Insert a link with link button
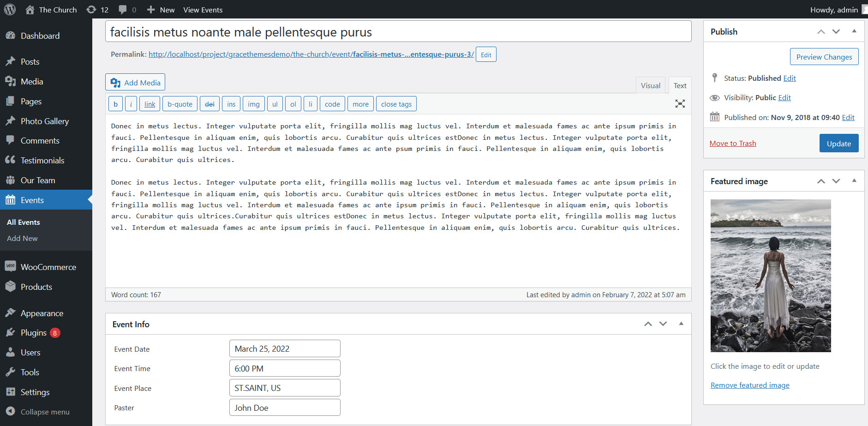The height and width of the screenshot is (426, 868). point(150,104)
